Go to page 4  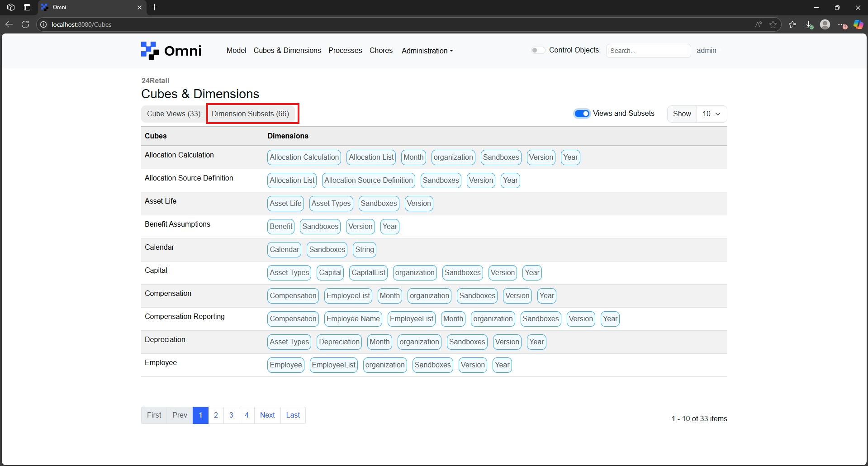(247, 415)
